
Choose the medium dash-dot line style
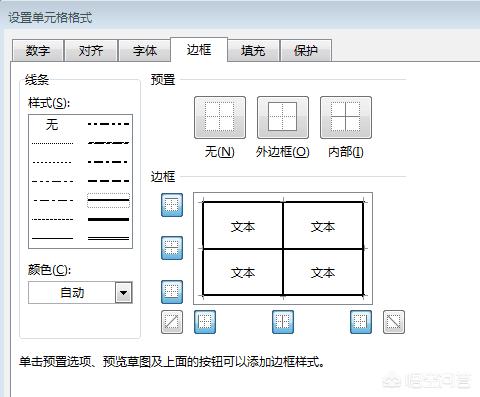click(108, 162)
